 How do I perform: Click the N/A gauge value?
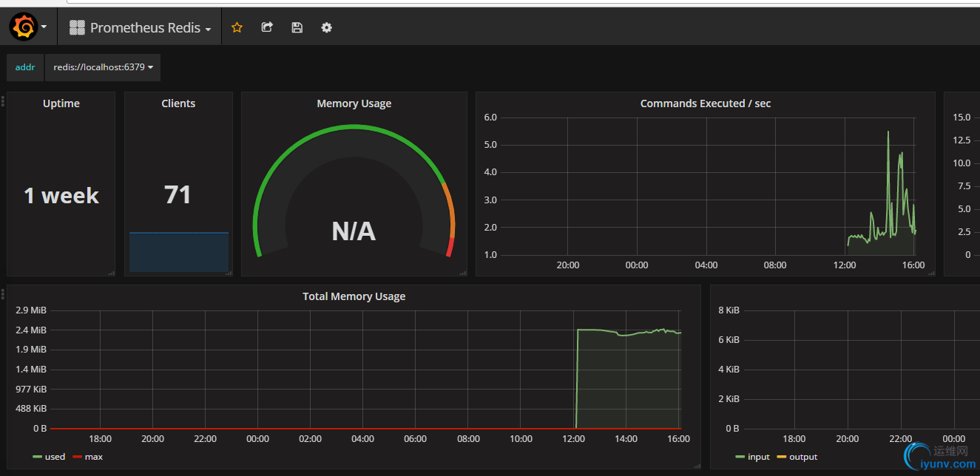coord(354,231)
